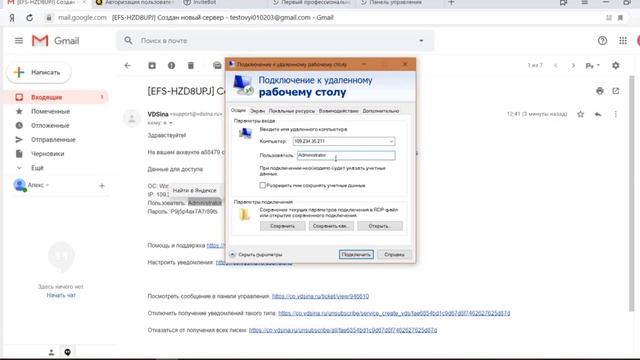Viewport: 640px width, 360px height.
Task: Click Найти в Яндексе context popup
Action: point(194,190)
